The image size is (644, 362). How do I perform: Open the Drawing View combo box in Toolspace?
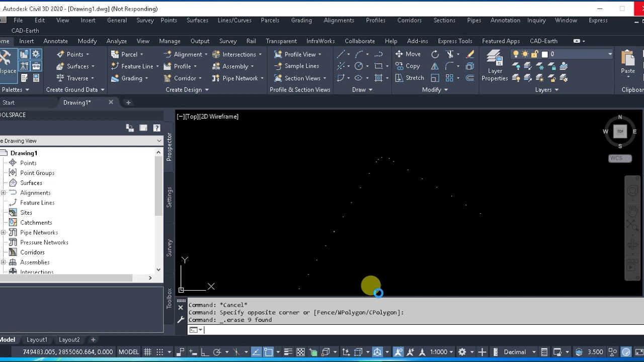coord(82,141)
